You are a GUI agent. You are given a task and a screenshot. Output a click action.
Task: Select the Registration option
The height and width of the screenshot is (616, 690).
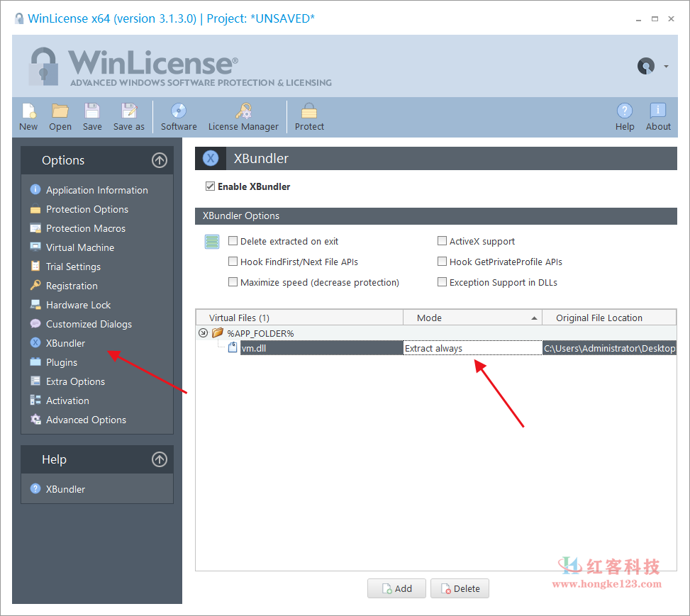pyautogui.click(x=72, y=286)
